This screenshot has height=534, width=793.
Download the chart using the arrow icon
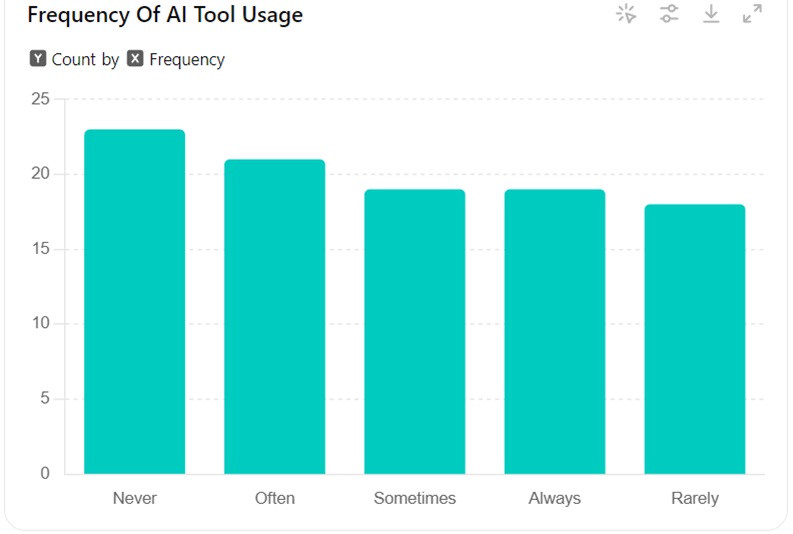click(x=711, y=14)
